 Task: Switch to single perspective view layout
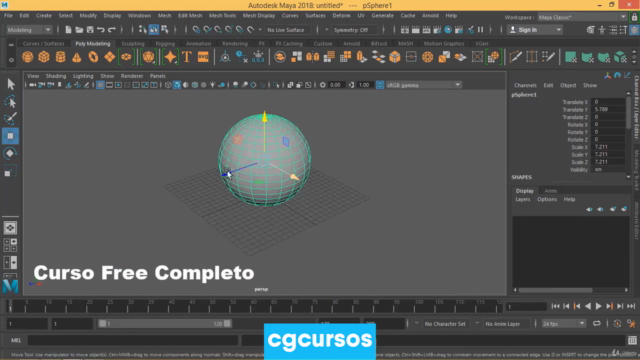[x=10, y=228]
